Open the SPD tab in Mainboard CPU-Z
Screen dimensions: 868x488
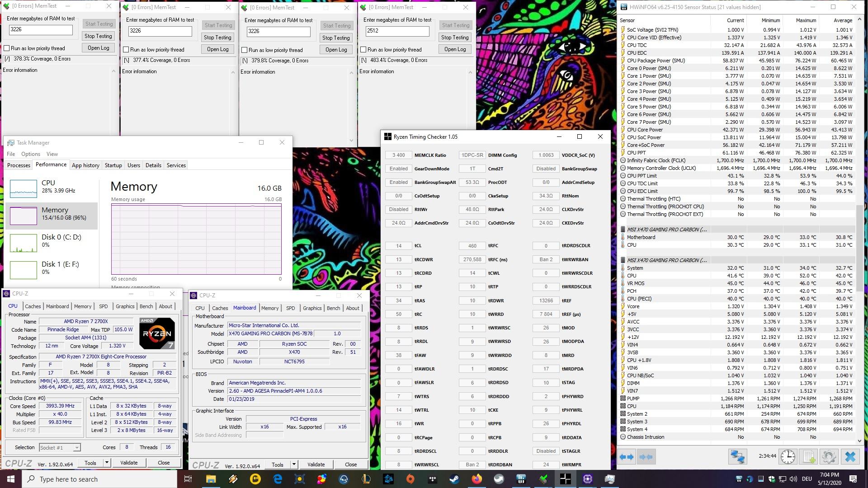290,308
